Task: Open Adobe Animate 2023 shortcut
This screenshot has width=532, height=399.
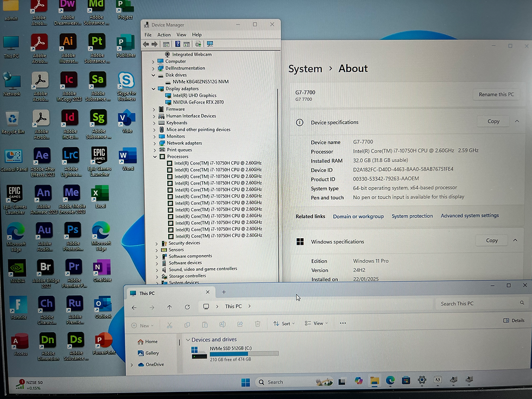Action: [43, 200]
